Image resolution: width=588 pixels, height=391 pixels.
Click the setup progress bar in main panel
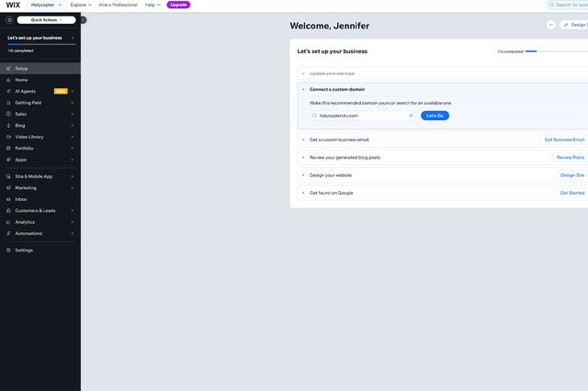coord(557,51)
